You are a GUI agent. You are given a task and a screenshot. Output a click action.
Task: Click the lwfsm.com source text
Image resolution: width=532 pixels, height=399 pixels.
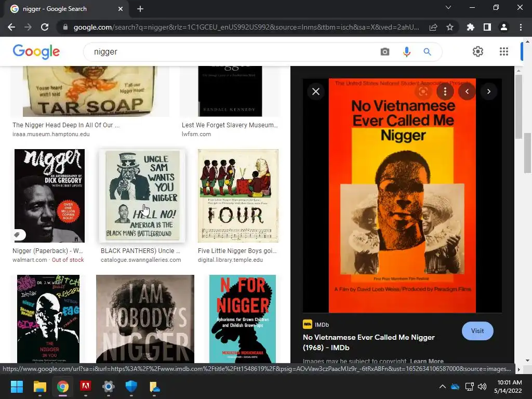pos(196,134)
